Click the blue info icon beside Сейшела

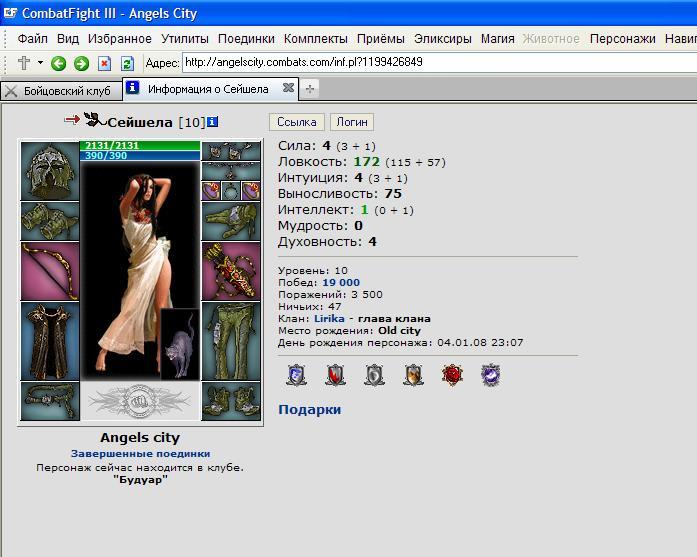[x=212, y=121]
